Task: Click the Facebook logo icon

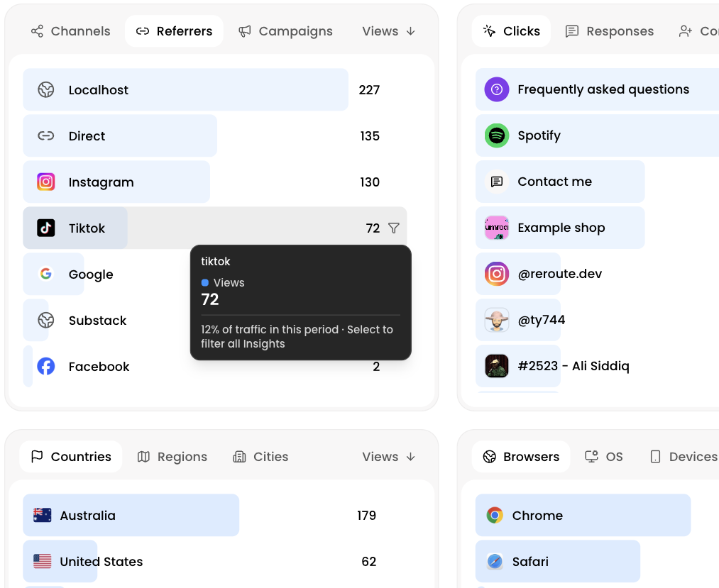Action: pyautogui.click(x=46, y=366)
